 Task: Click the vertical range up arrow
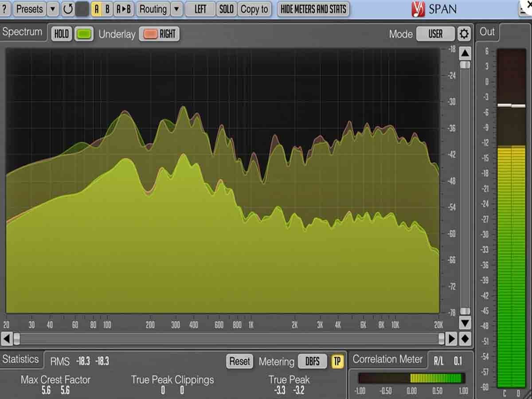tap(465, 54)
